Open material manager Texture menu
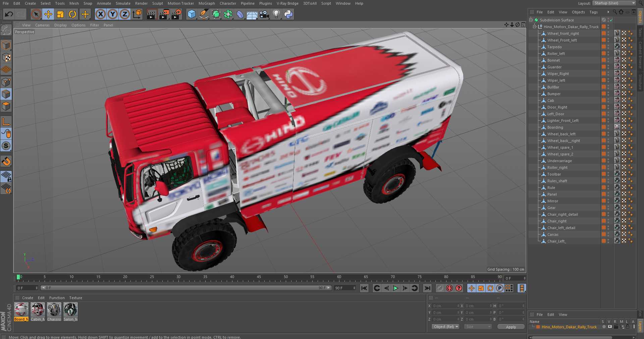644x339 pixels. pyautogui.click(x=75, y=298)
